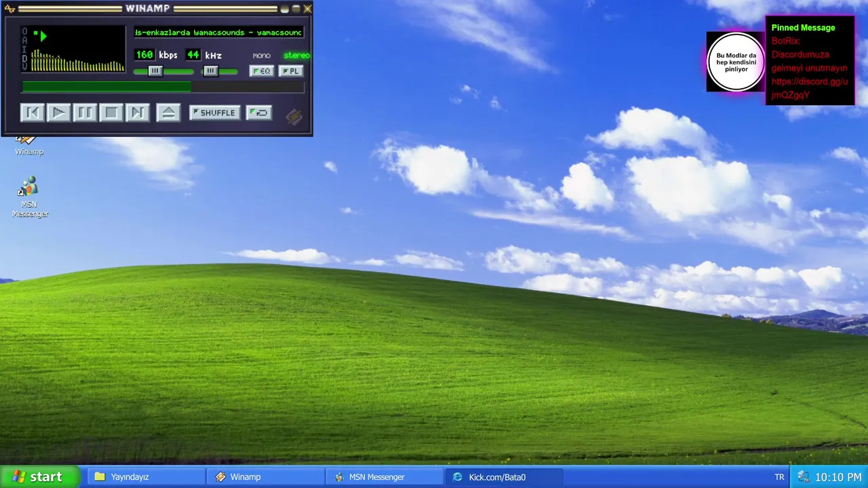868x488 pixels.
Task: Click the stereo indicator in Winamp
Action: [296, 56]
